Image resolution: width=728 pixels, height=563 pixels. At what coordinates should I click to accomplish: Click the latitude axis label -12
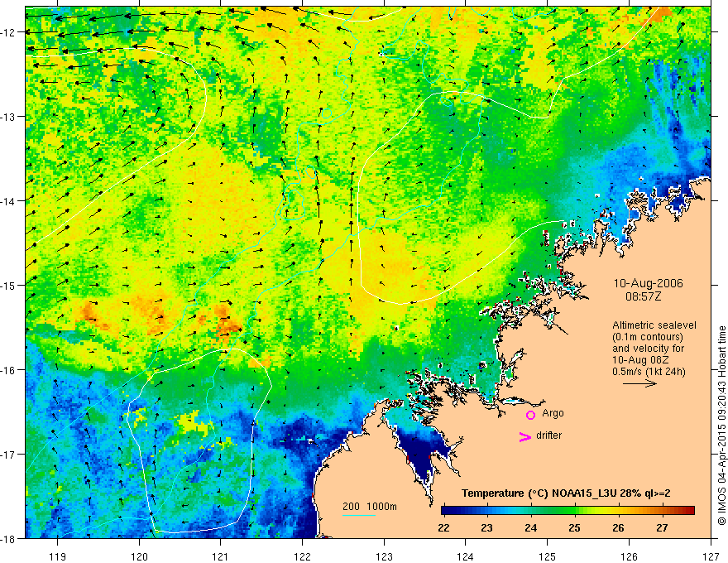pos(9,32)
